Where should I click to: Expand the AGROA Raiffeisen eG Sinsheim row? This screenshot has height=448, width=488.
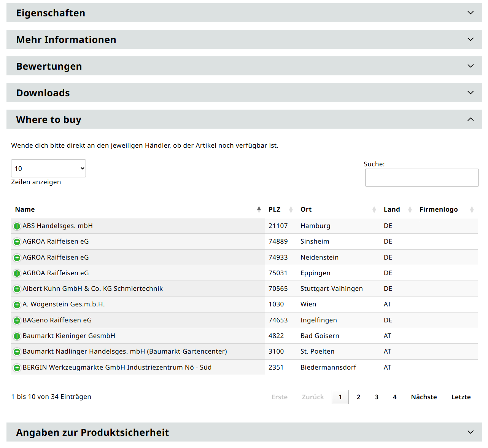click(x=17, y=242)
